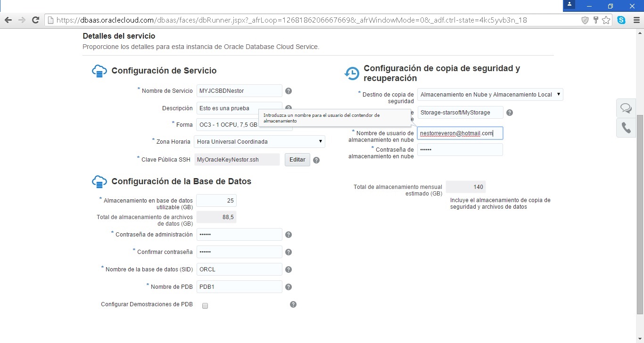The height and width of the screenshot is (343, 644).
Task: Show help for Nombre de PDB
Action: click(289, 287)
